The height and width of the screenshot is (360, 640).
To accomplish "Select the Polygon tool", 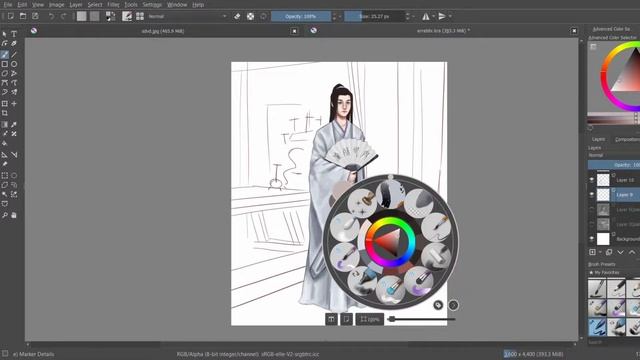I will (x=4, y=73).
